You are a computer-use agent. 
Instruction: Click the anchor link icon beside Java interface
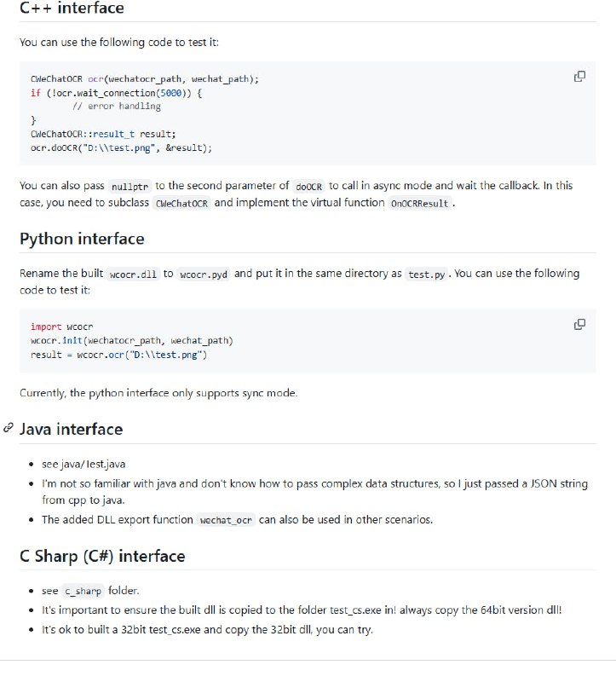8,428
